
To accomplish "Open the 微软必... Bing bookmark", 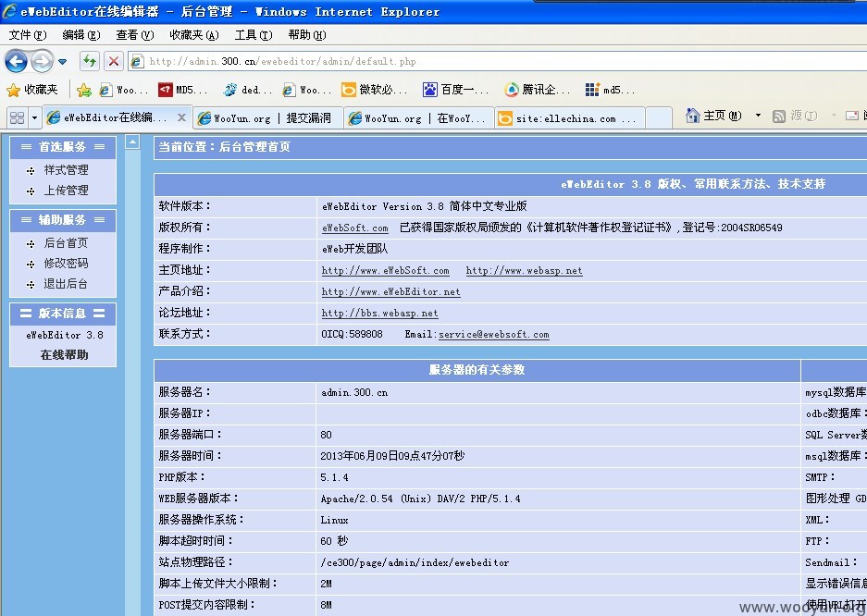I will point(375,90).
